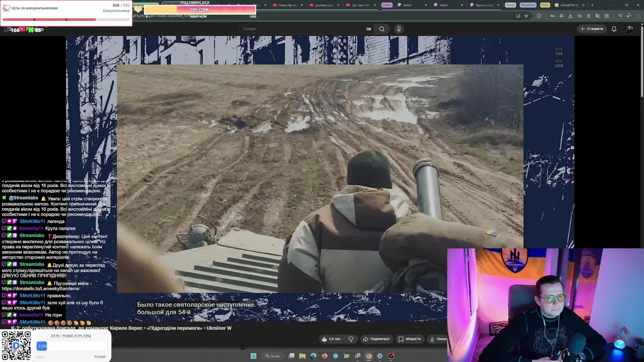Click the Поділитися (Share) button

click(376, 339)
